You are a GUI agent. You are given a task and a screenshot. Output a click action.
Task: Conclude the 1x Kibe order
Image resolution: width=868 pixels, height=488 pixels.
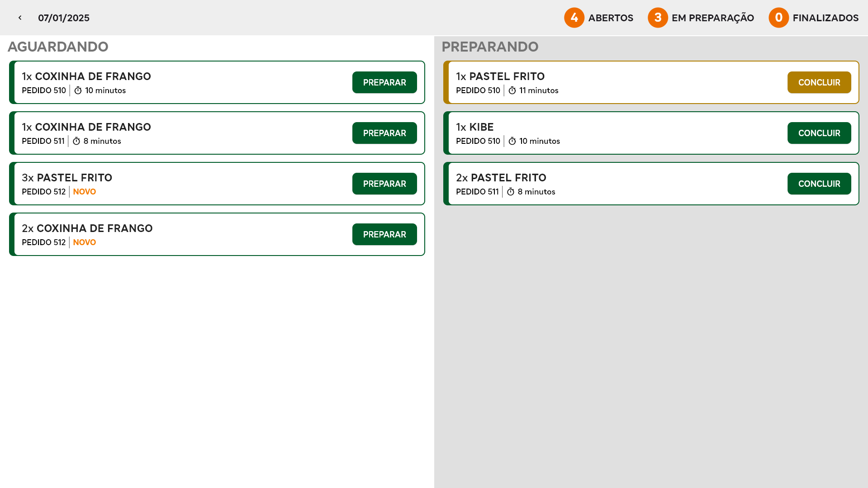coord(819,133)
